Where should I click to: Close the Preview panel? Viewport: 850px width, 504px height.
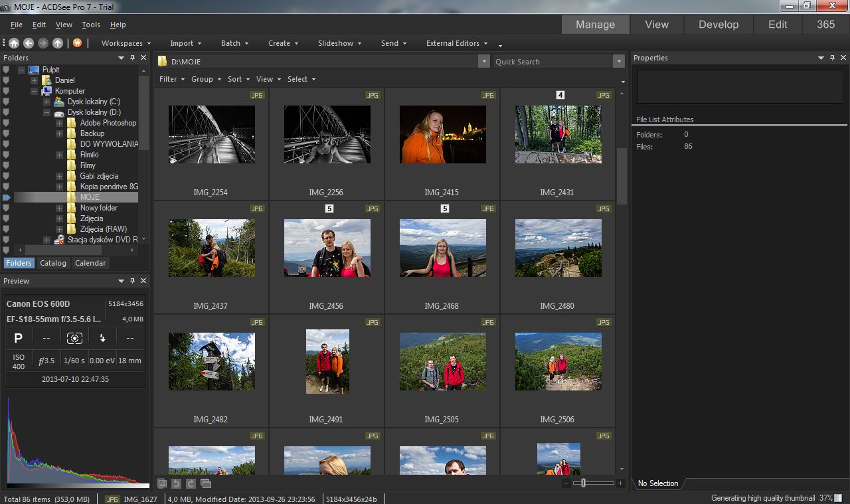[x=143, y=281]
